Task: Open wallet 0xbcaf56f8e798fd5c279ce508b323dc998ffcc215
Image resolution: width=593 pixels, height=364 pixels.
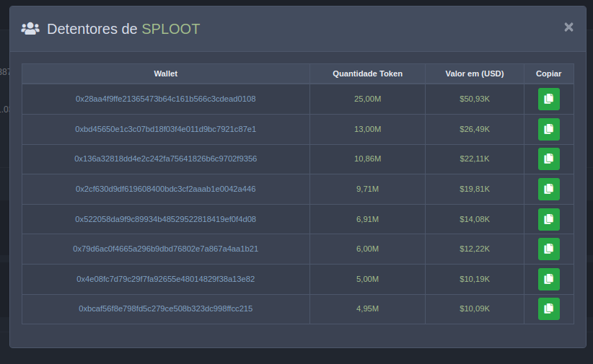Action: 166,308
